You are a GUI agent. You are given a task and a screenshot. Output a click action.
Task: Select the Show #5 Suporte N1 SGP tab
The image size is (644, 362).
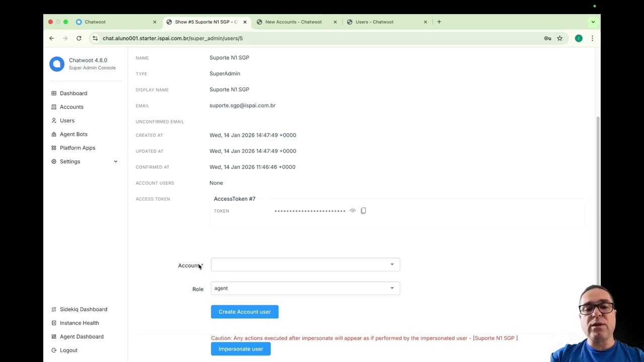click(x=206, y=22)
